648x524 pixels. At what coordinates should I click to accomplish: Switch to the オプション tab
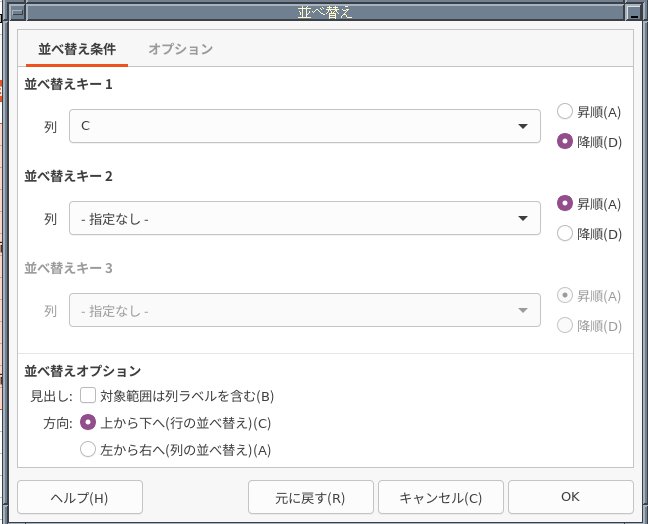coord(180,49)
